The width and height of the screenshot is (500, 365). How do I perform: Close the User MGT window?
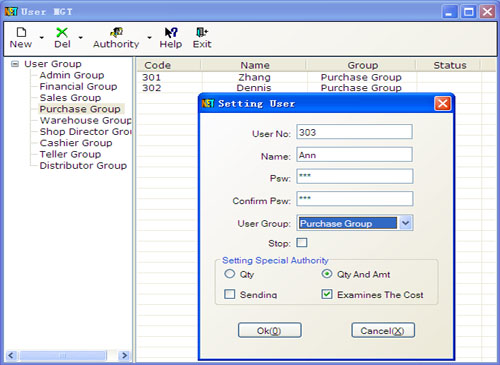tap(487, 12)
